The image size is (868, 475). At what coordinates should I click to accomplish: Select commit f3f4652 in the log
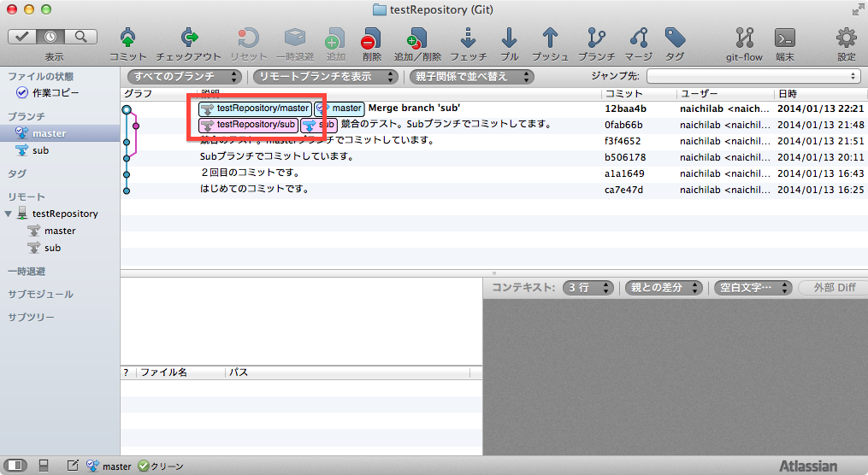(x=493, y=141)
